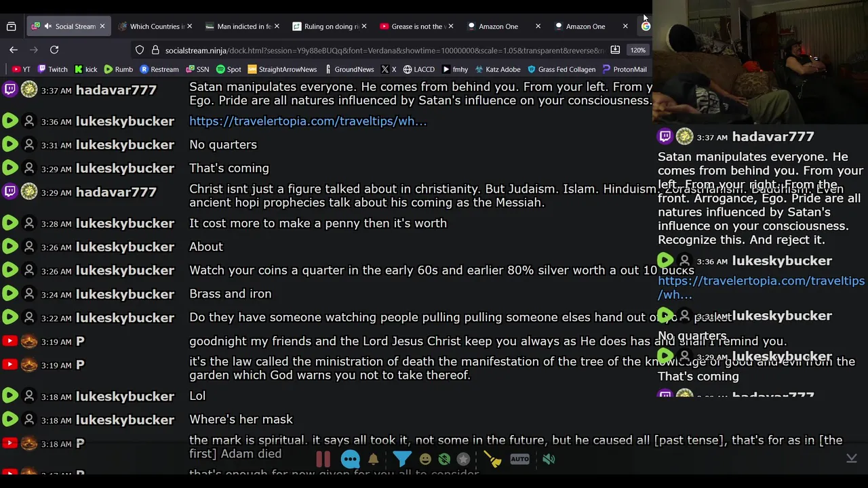The width and height of the screenshot is (868, 488).
Task: Toggle the green dollar donations filter icon
Action: click(x=444, y=459)
